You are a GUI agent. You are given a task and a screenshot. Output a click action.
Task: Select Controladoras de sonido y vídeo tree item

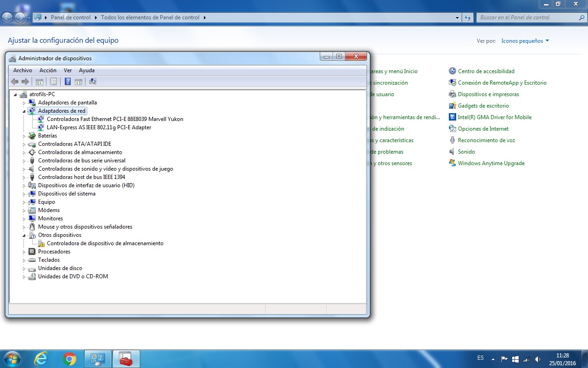click(x=106, y=169)
